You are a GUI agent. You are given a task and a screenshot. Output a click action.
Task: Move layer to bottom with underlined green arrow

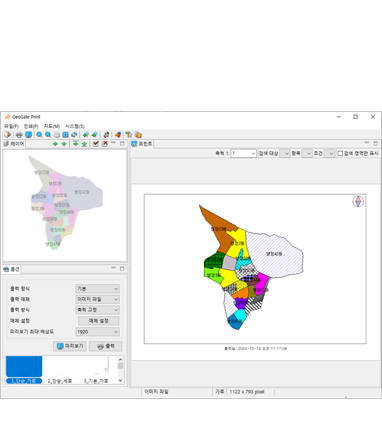84,144
